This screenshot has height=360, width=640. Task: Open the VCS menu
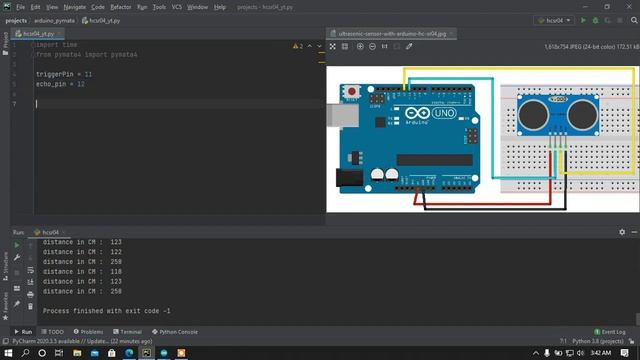[x=177, y=7]
